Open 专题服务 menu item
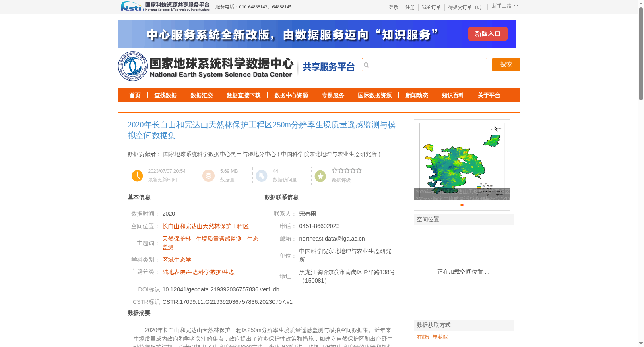This screenshot has width=644, height=347. click(x=333, y=96)
